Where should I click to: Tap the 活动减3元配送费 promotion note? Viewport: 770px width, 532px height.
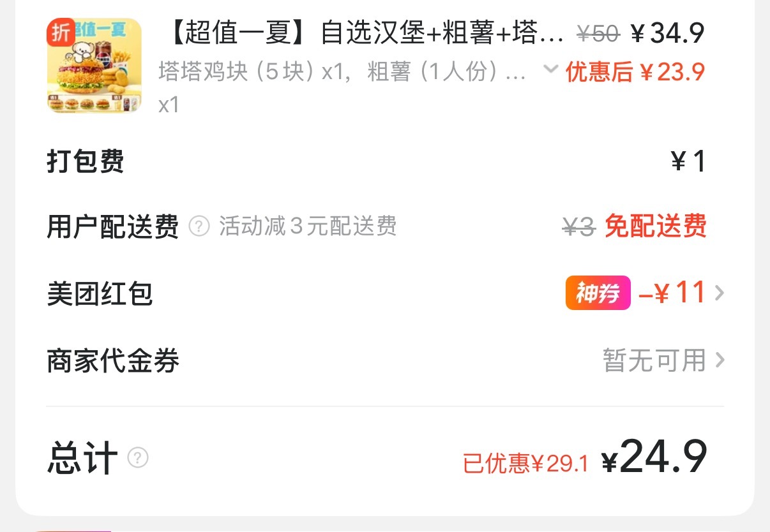[308, 226]
